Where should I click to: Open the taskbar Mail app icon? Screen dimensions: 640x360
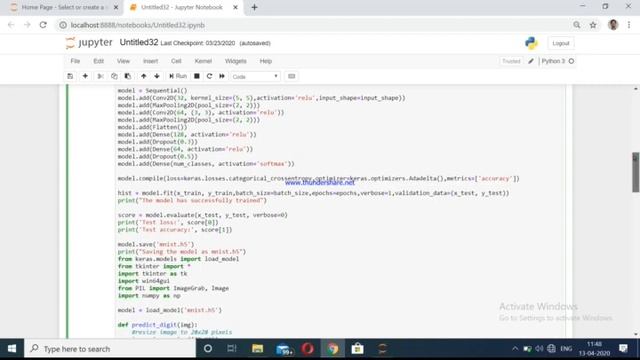coord(283,349)
